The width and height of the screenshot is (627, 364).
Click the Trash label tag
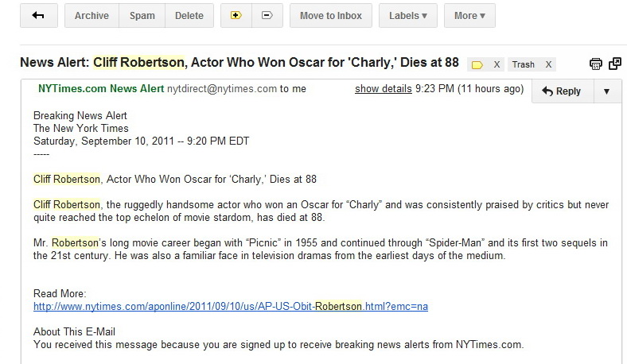[x=523, y=64]
